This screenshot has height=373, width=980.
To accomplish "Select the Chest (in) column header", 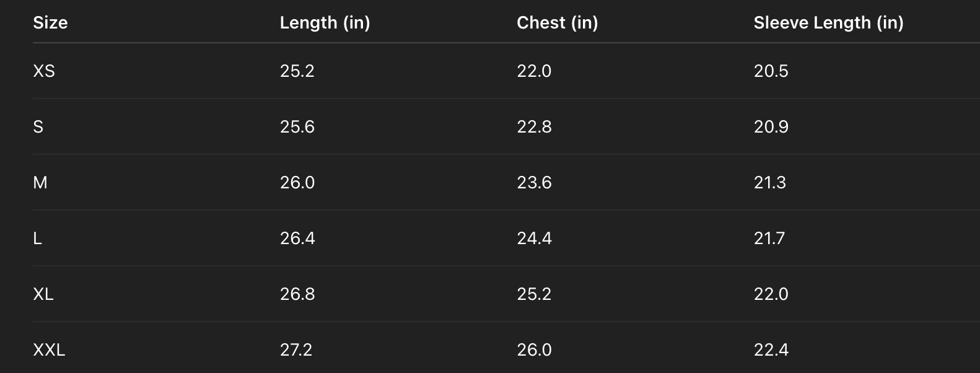I will coord(557,23).
